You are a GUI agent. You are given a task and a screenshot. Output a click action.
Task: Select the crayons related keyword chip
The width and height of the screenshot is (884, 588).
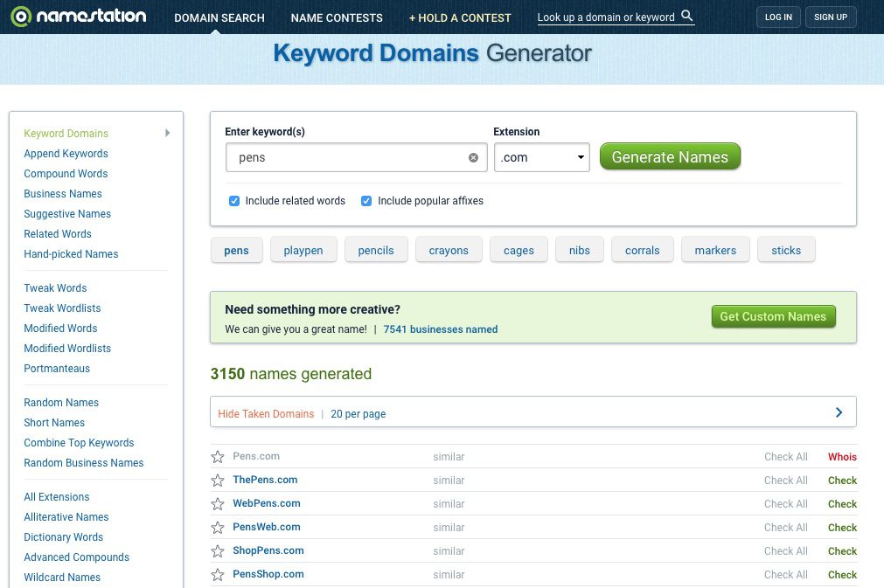[449, 251]
